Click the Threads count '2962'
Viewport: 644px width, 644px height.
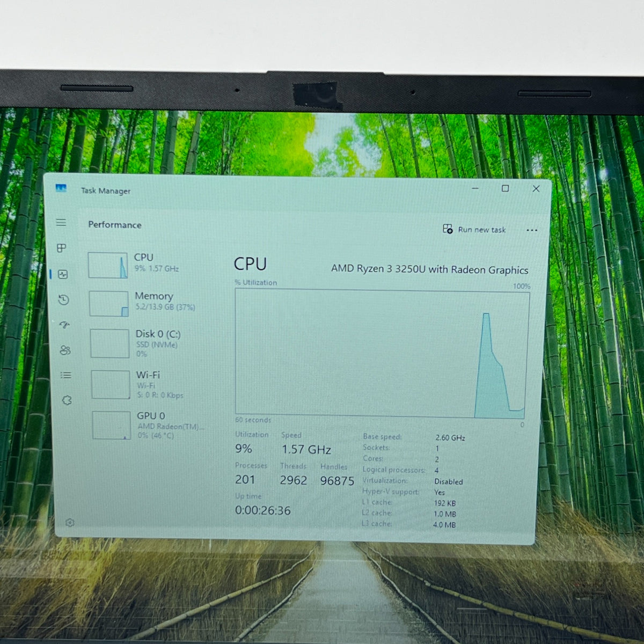pos(294,480)
